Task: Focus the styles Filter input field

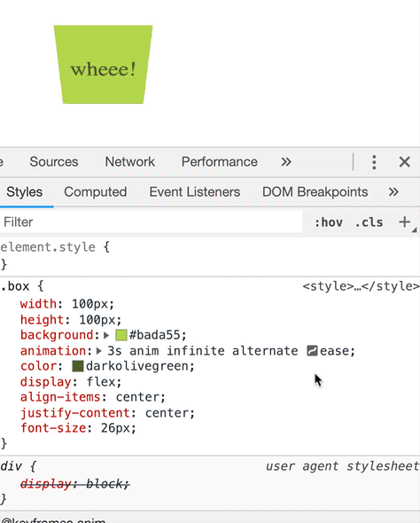Action: coord(152,222)
